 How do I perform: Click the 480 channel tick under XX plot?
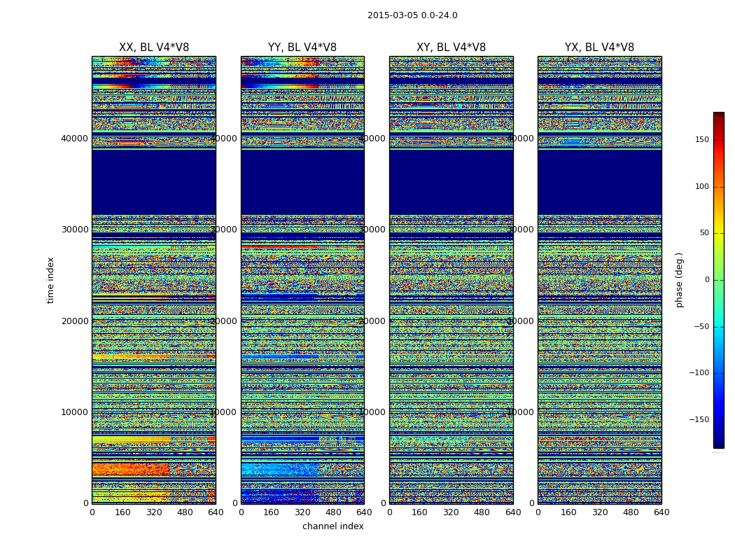[x=185, y=512]
